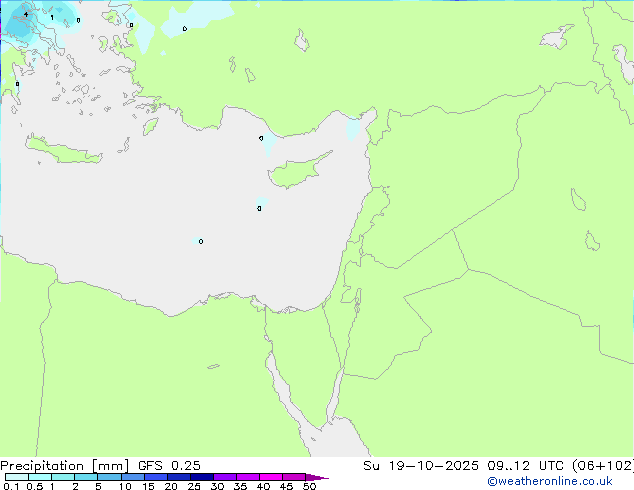Image resolution: width=634 pixels, height=490 pixels.
Task: Click the 1 value label over Greece
Action: (x=52, y=17)
